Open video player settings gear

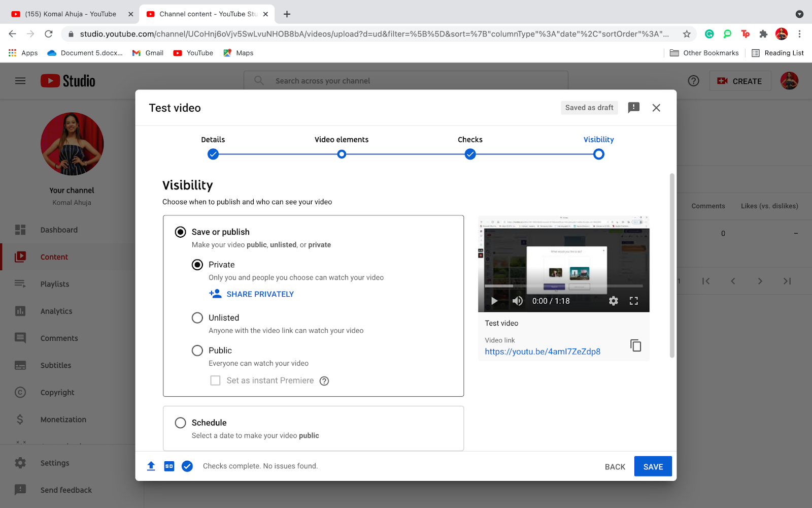point(614,301)
